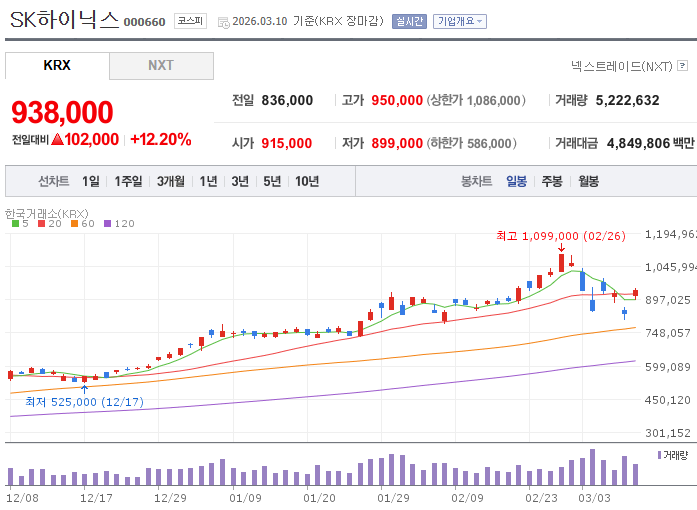697x510 pixels.
Task: Select the 1일 line chart period
Action: pyautogui.click(x=91, y=181)
